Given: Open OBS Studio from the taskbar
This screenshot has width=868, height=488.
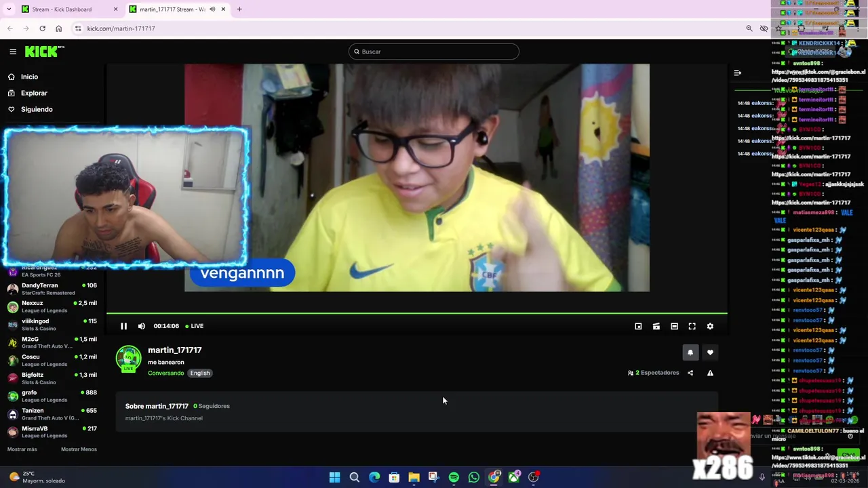Looking at the screenshot, I should pyautogui.click(x=534, y=477).
